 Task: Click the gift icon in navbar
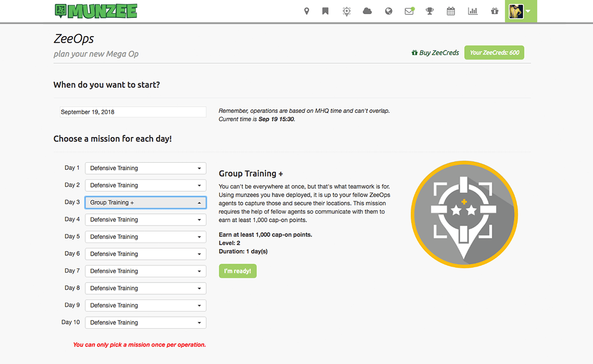point(495,12)
